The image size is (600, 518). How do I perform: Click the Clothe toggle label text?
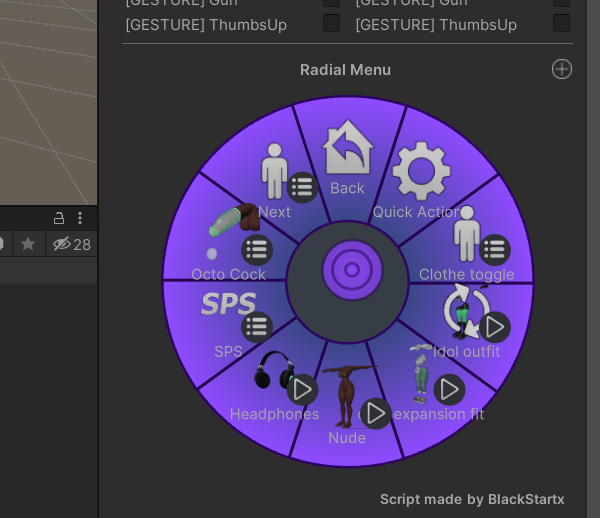coord(466,274)
